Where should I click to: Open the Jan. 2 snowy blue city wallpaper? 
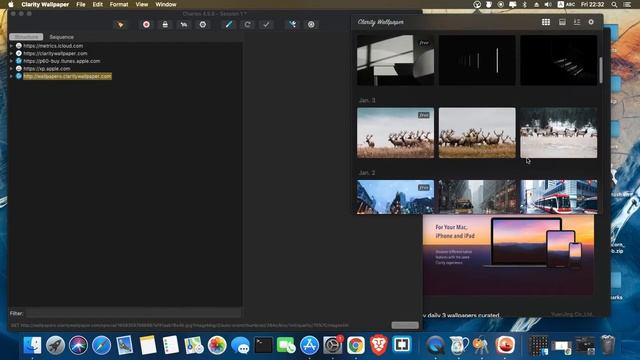pos(396,197)
